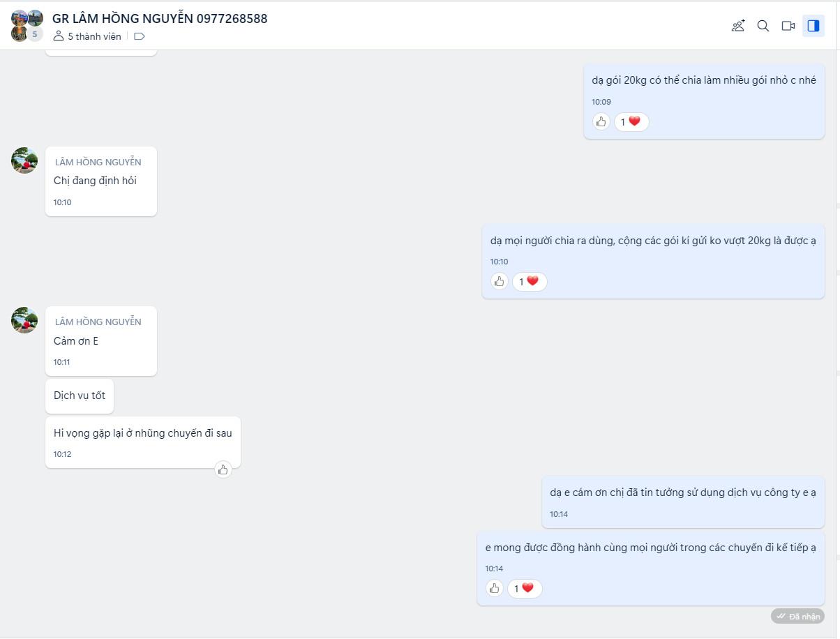Open the add members icon
Image resolution: width=840 pixels, height=639 pixels.
[738, 26]
